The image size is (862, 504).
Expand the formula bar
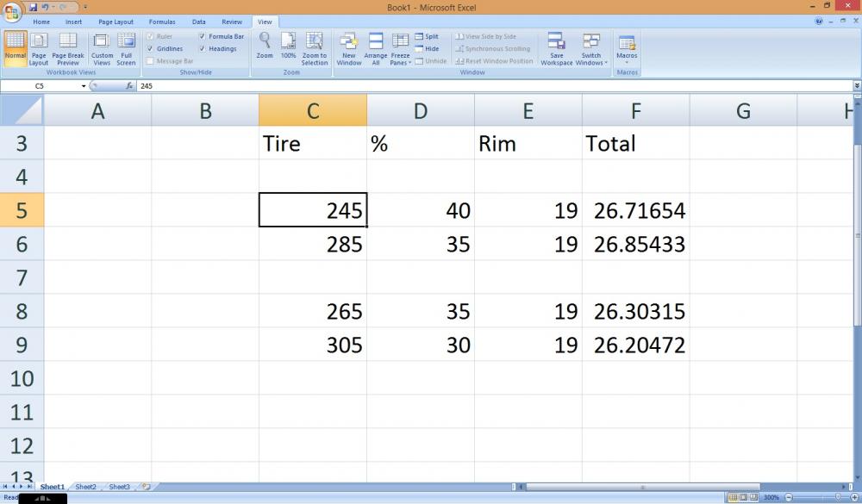(857, 86)
